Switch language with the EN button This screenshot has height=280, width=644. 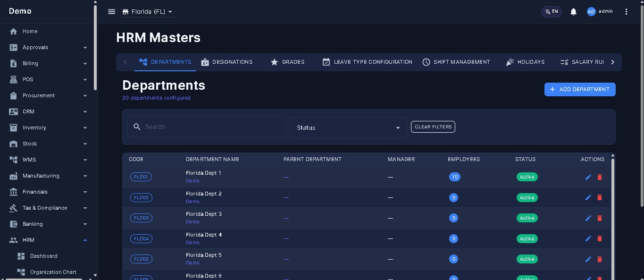pyautogui.click(x=552, y=12)
